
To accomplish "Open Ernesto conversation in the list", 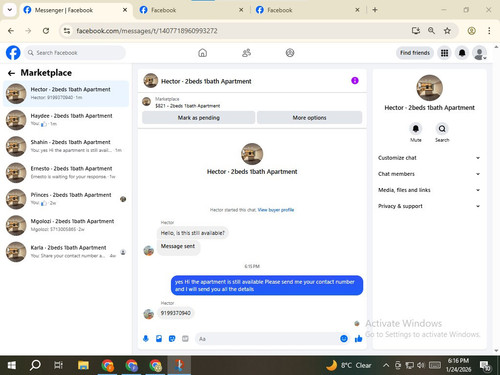I will pyautogui.click(x=66, y=173).
